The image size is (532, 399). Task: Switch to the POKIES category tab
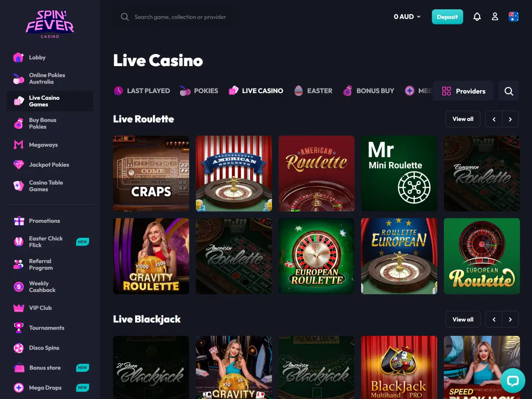pyautogui.click(x=199, y=91)
